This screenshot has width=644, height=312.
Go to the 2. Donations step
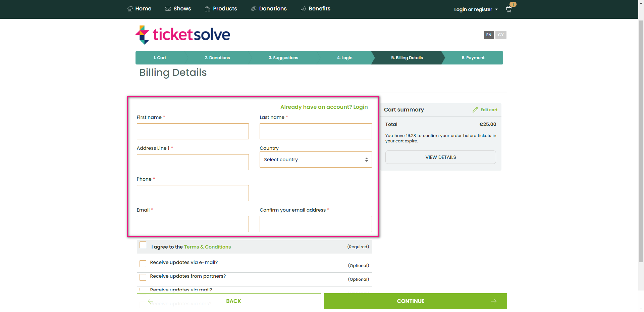click(x=217, y=57)
